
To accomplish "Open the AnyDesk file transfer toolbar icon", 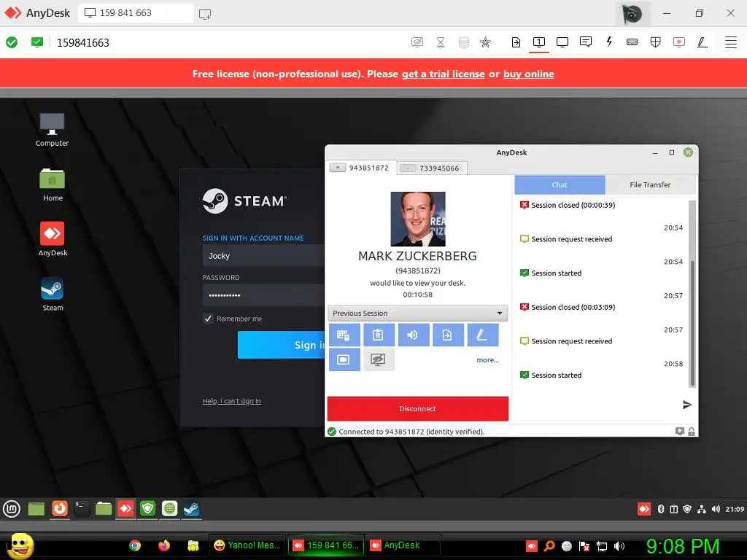I will (x=516, y=42).
